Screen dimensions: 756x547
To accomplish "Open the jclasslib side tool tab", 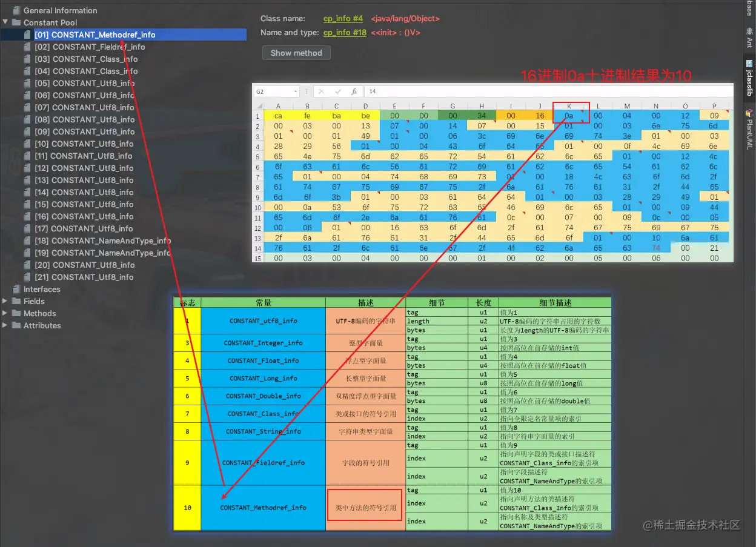I will (749, 77).
